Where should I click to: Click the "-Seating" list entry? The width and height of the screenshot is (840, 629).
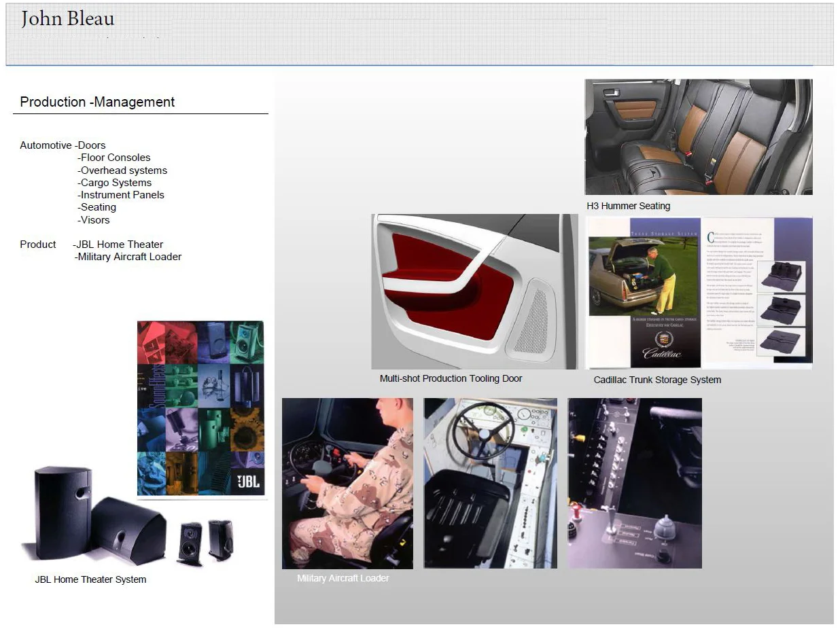pyautogui.click(x=97, y=207)
